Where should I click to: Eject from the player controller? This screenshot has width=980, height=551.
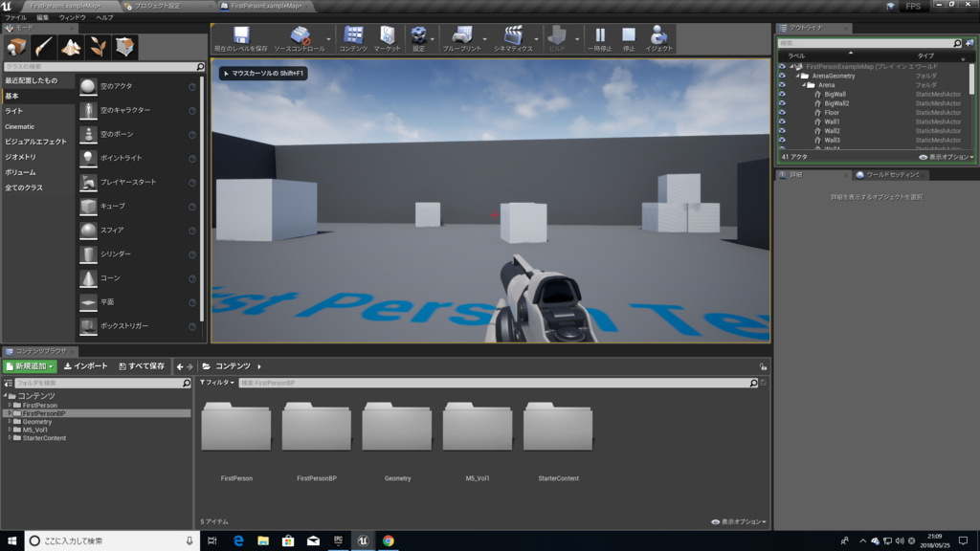click(658, 38)
